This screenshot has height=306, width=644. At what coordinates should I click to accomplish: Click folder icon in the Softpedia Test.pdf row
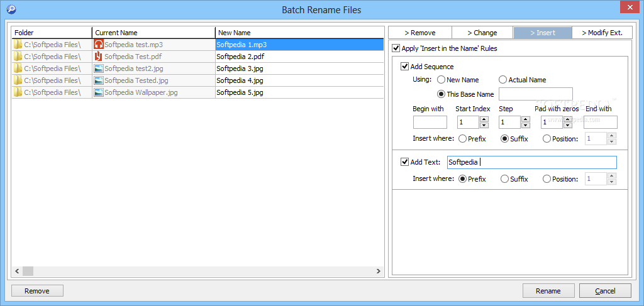pyautogui.click(x=18, y=56)
